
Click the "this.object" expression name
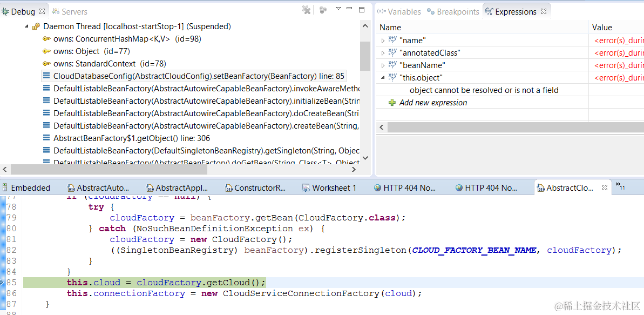(x=421, y=78)
